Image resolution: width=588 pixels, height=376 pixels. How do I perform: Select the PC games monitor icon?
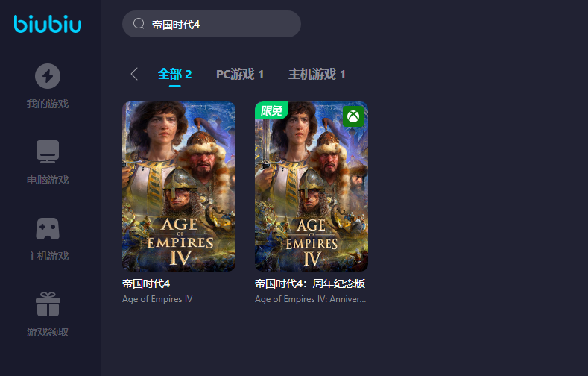(48, 151)
